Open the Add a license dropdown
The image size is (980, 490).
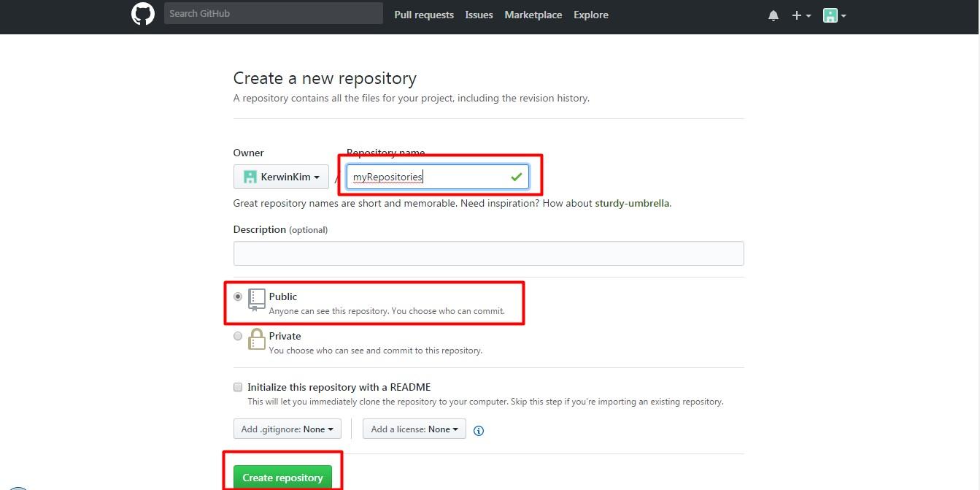414,429
